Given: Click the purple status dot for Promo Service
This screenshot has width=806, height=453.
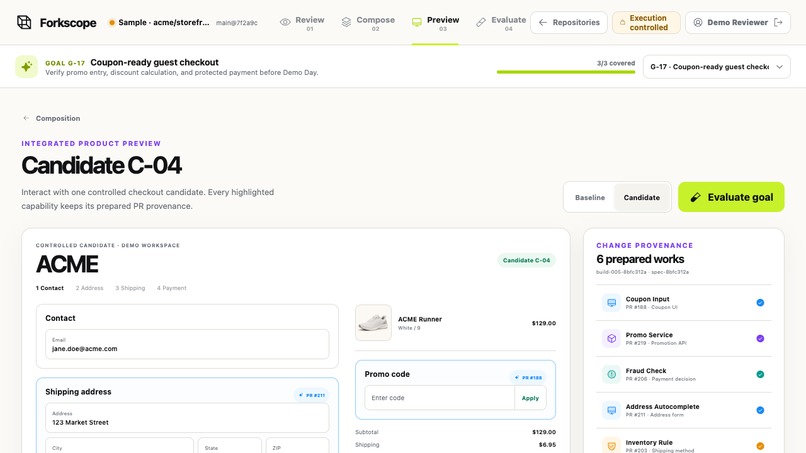Looking at the screenshot, I should 760,338.
